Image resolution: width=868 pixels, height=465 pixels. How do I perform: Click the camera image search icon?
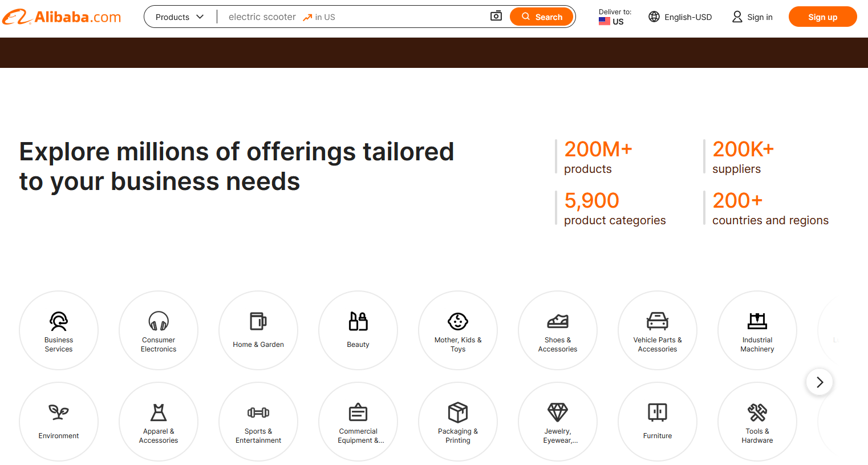(x=496, y=16)
